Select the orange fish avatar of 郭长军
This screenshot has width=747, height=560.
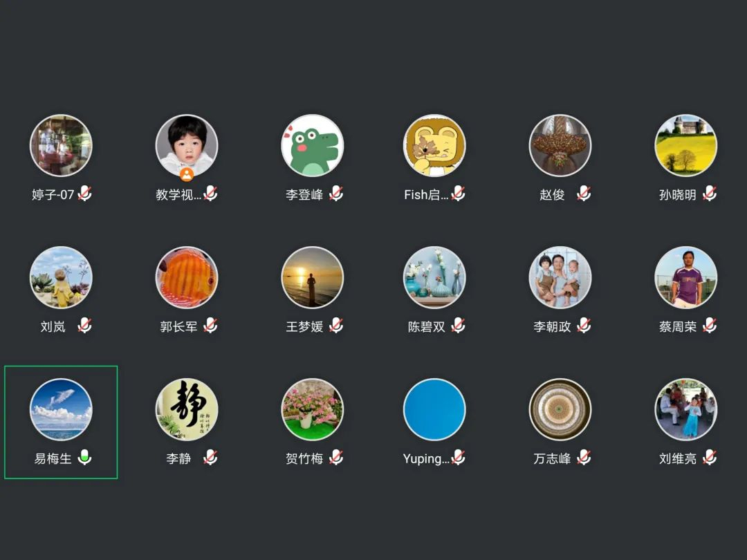point(187,277)
